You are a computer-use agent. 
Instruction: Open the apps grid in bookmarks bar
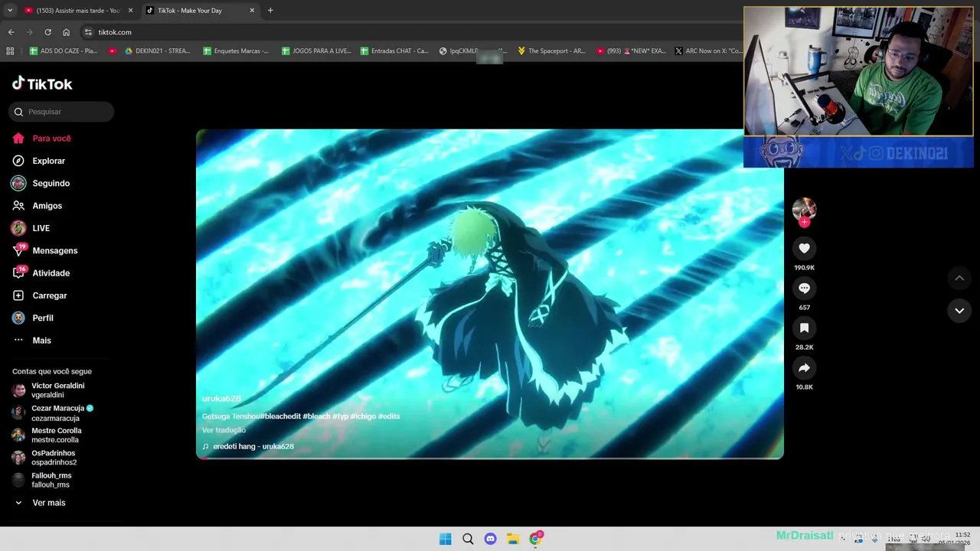pyautogui.click(x=10, y=51)
